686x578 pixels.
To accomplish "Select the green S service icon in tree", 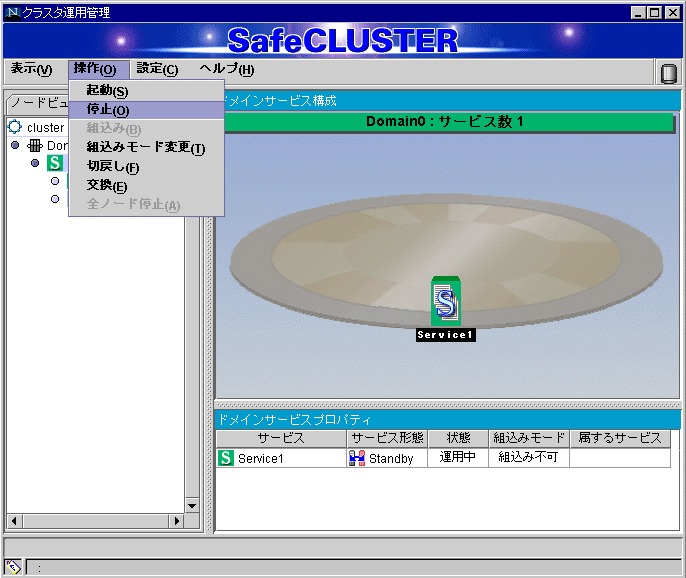I will [54, 163].
